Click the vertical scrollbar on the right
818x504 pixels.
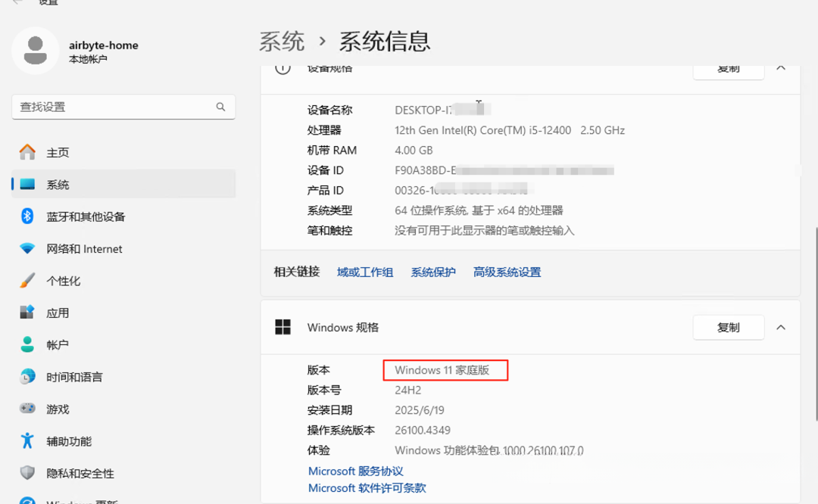815,323
